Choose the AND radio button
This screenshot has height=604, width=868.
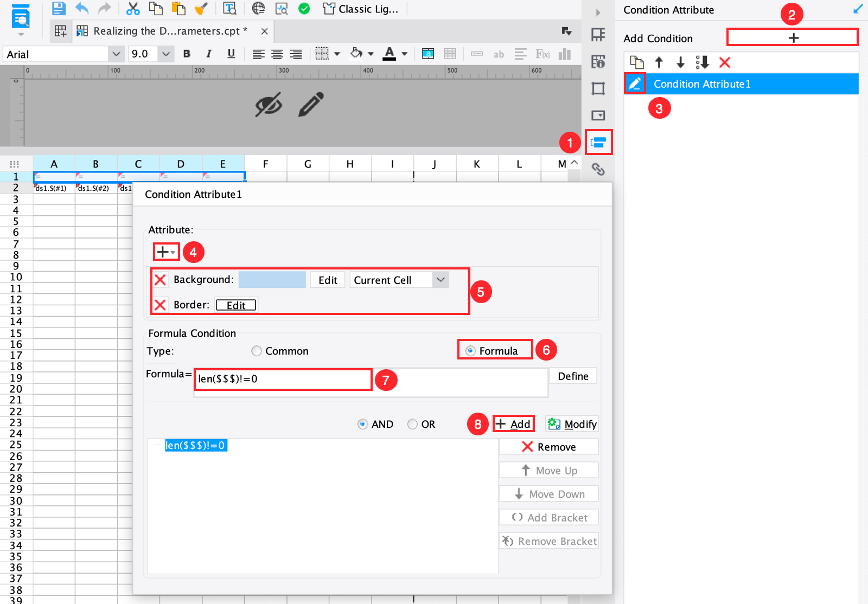point(362,424)
